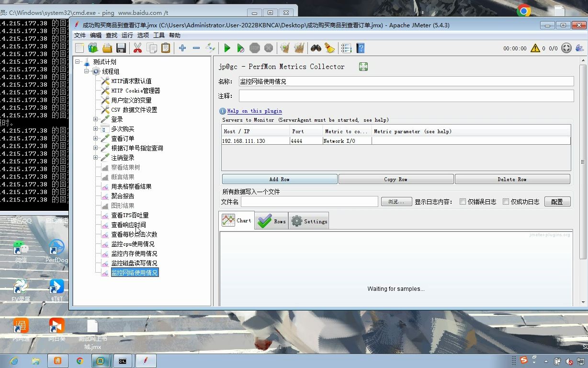Click the warning triangle log indicator

coord(535,48)
